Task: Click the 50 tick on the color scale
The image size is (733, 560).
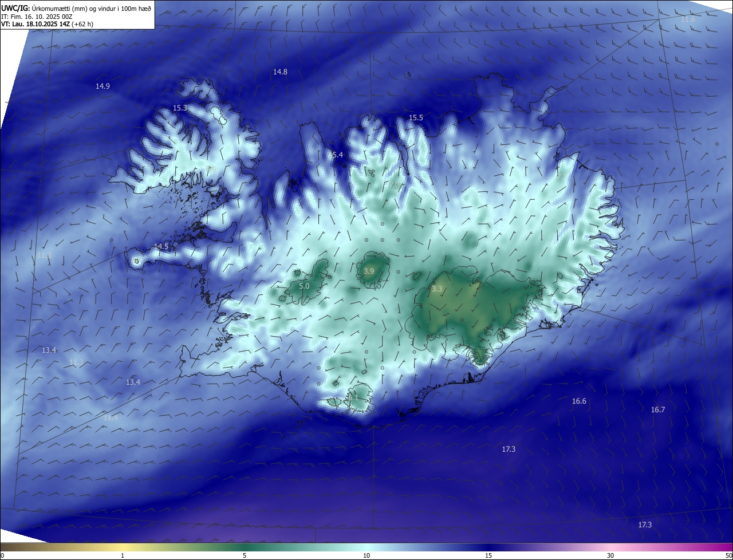Action: tap(728, 555)
